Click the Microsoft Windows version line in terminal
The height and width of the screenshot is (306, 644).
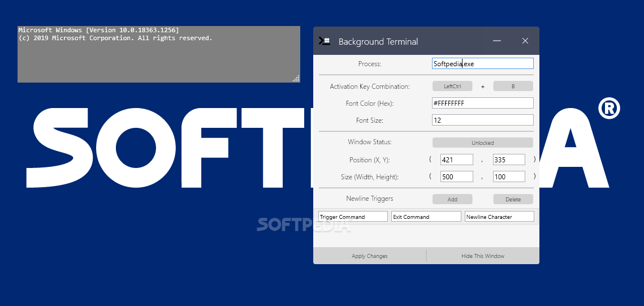click(98, 31)
